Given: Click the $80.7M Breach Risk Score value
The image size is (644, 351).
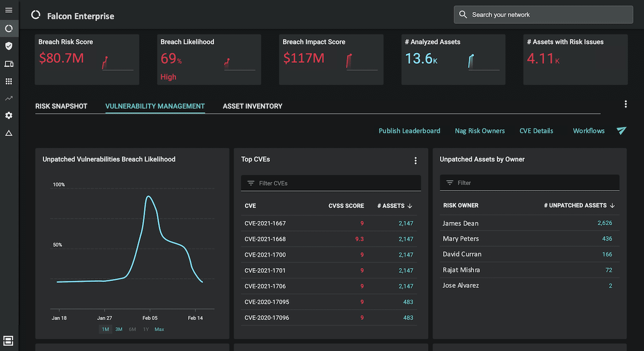Looking at the screenshot, I should tap(61, 58).
